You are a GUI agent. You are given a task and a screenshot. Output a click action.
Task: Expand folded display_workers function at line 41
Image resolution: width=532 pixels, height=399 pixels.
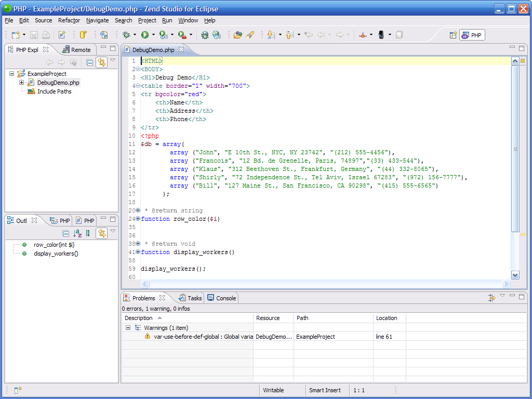pyautogui.click(x=138, y=252)
